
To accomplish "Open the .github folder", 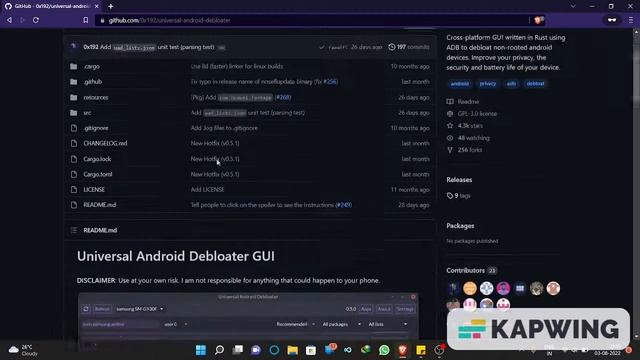I will click(93, 82).
